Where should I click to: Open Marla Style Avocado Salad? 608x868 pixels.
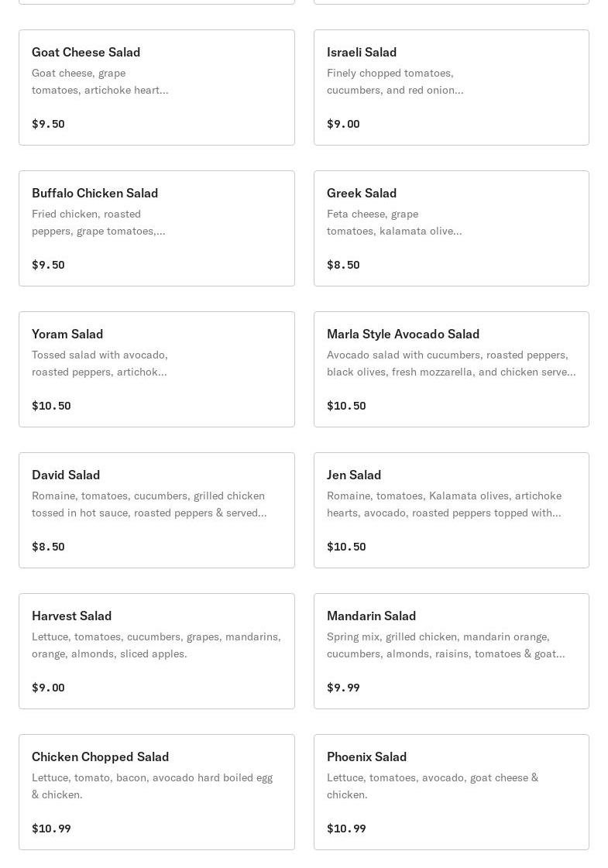452,369
